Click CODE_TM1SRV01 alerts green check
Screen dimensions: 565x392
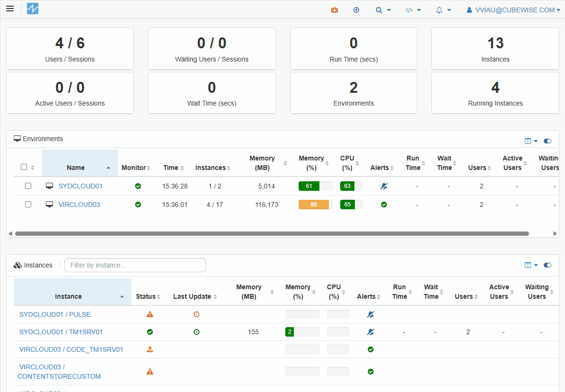tap(371, 349)
